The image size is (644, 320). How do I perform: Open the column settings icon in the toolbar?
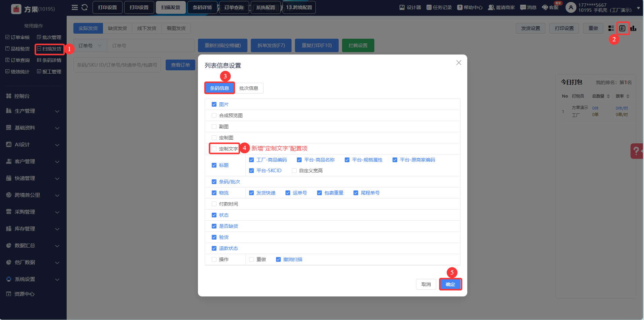(x=622, y=28)
